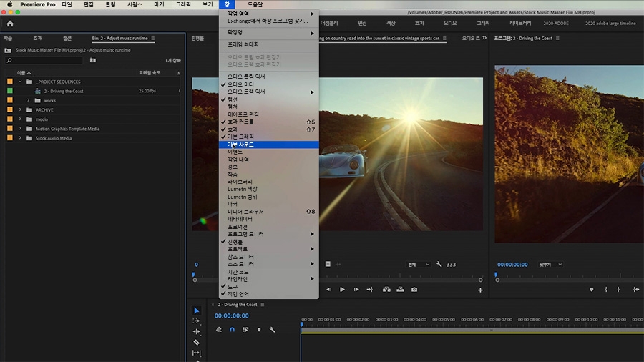Choose 기본 사운드 from the Window menu
644x362 pixels.
tap(240, 145)
